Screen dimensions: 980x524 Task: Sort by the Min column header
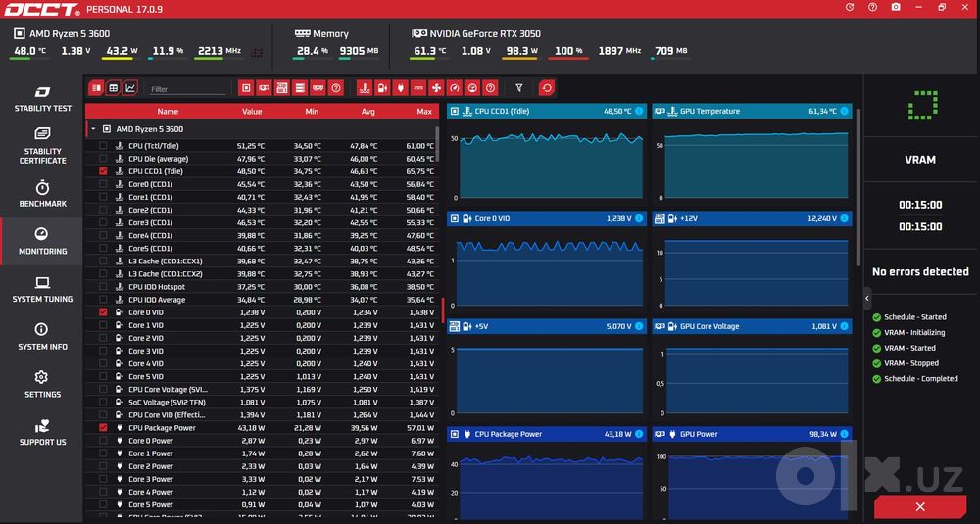[312, 112]
